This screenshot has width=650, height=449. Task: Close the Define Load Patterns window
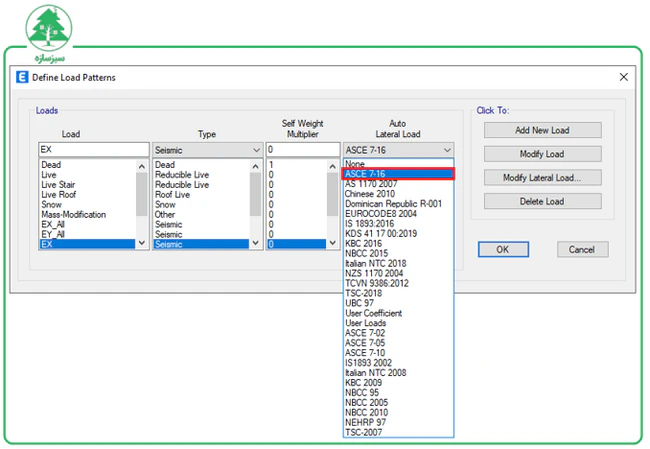[x=623, y=77]
